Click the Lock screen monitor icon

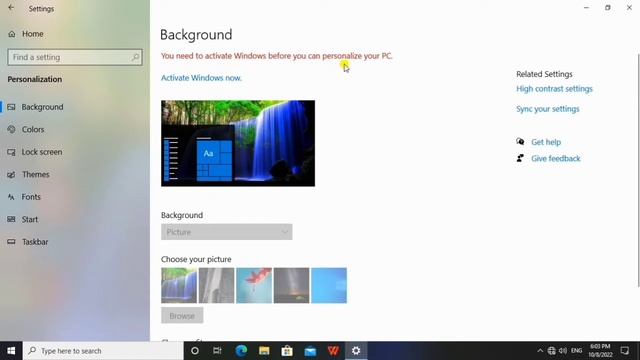[11, 152]
